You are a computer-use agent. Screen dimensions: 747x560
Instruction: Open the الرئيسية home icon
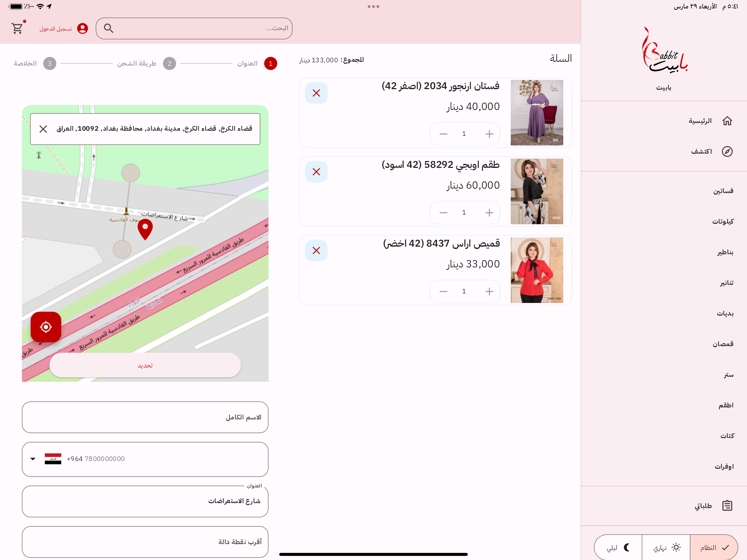tap(727, 121)
